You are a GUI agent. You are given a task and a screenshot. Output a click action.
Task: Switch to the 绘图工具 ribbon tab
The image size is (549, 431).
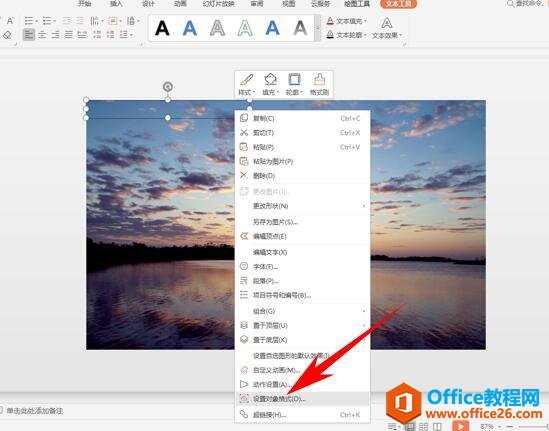coord(357,4)
